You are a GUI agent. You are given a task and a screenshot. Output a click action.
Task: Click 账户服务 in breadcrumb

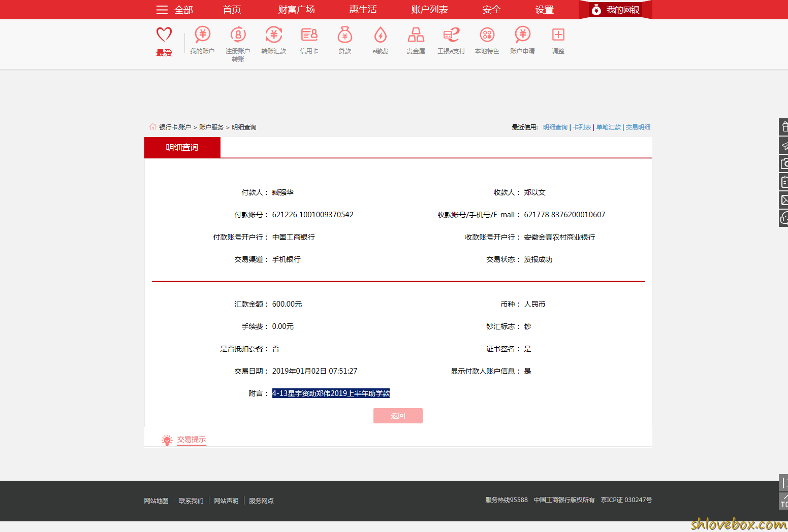tap(211, 127)
